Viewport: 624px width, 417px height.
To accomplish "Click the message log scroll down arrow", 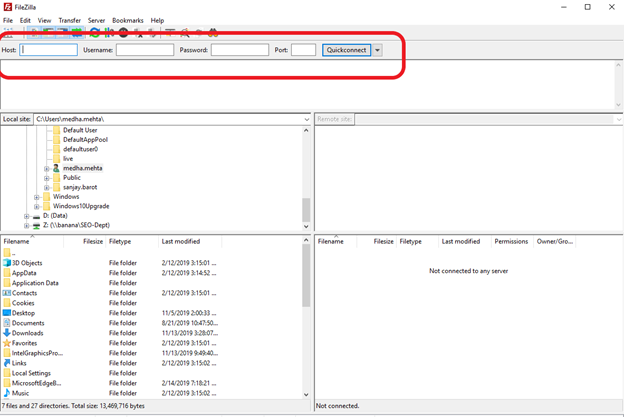I will pyautogui.click(x=618, y=105).
